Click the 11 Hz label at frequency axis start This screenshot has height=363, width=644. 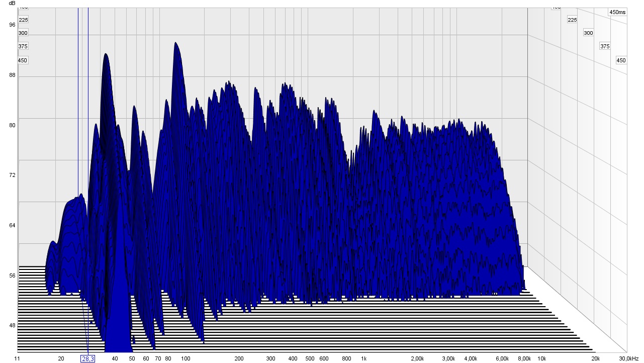17,358
